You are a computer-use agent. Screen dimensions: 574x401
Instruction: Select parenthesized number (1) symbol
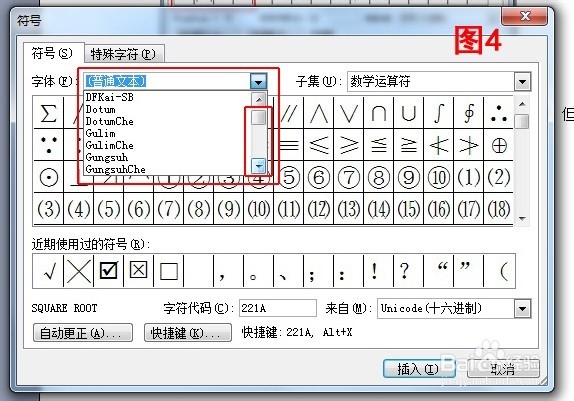tap(469, 177)
